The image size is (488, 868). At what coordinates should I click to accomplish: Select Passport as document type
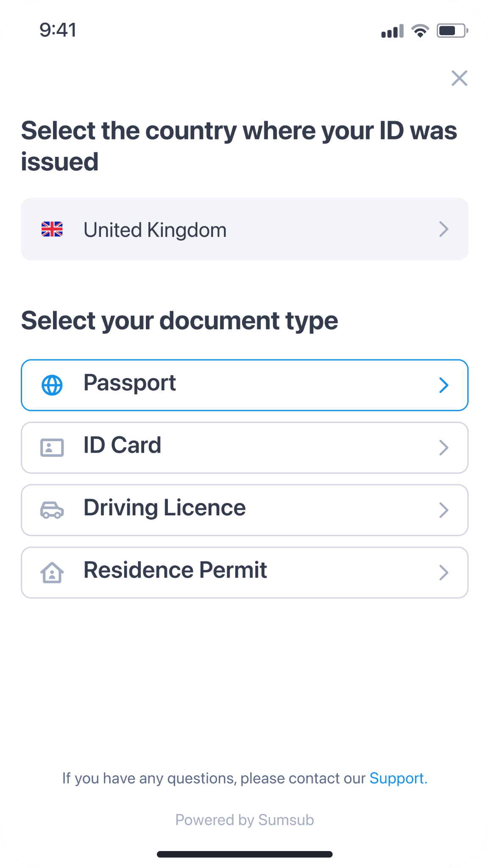pyautogui.click(x=244, y=385)
